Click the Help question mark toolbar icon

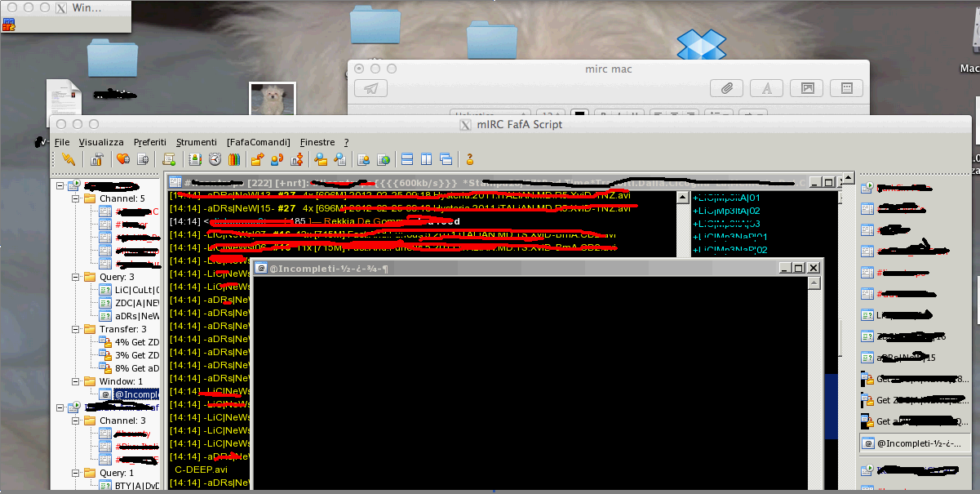[470, 159]
